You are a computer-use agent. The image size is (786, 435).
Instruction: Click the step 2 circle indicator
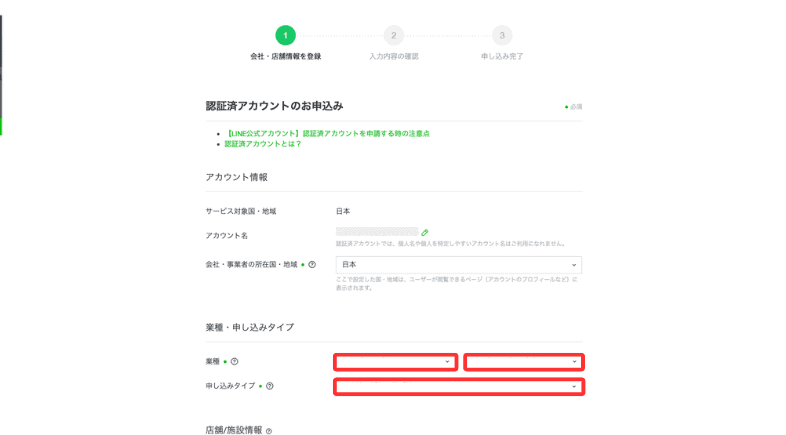coord(394,36)
